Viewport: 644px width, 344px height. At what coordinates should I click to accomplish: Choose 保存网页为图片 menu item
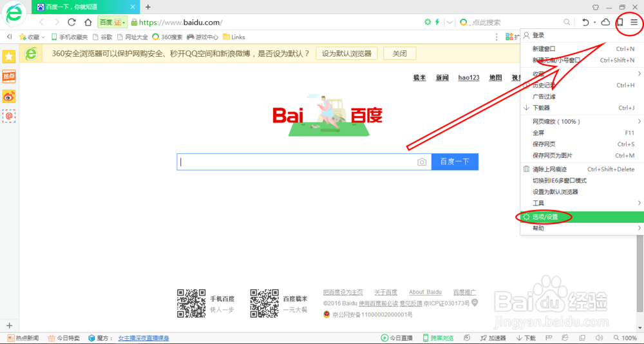coord(582,156)
